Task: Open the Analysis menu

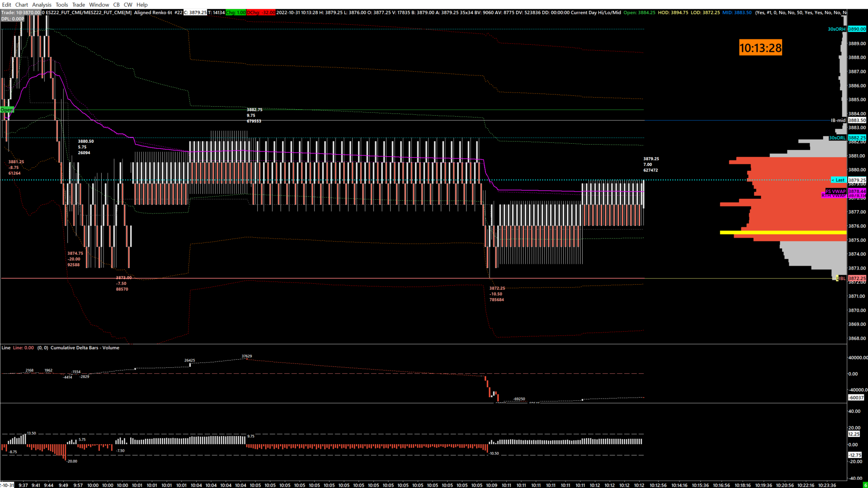Action: pos(42,5)
